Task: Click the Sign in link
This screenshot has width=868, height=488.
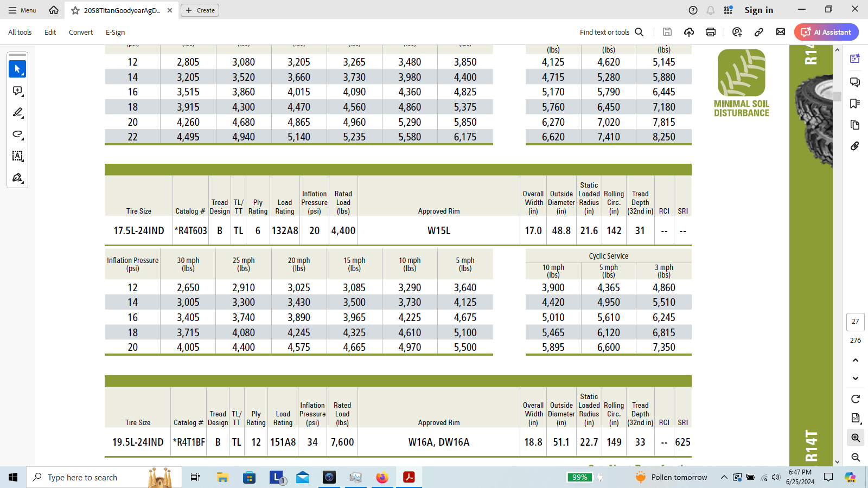Action: pyautogui.click(x=758, y=10)
